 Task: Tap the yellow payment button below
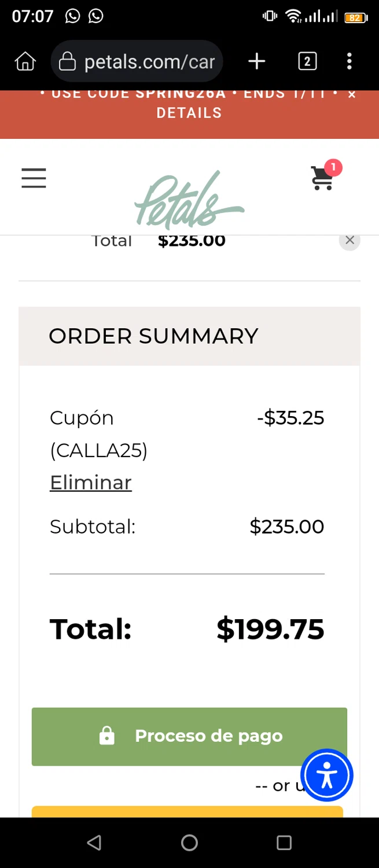(x=187, y=811)
